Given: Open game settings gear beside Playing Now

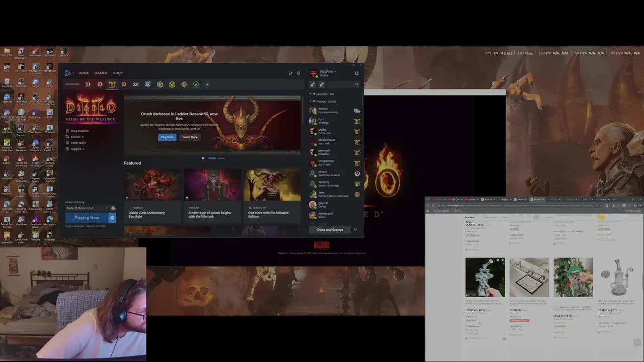Looking at the screenshot, I should click(112, 218).
